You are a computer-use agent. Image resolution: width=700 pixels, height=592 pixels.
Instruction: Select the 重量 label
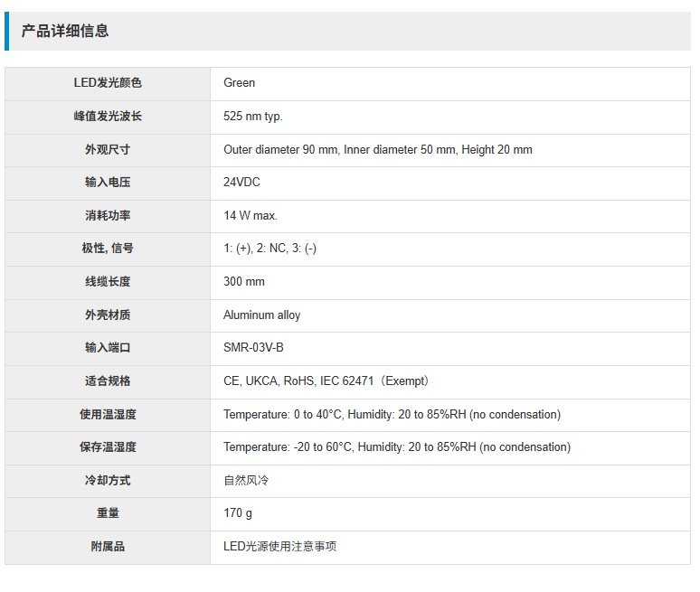108,513
